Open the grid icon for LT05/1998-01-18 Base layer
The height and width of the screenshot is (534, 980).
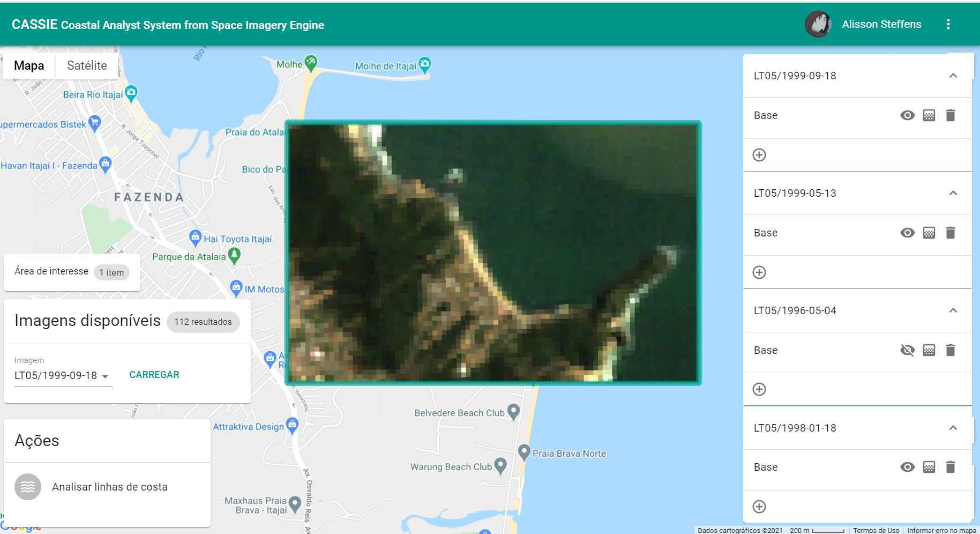[929, 467]
